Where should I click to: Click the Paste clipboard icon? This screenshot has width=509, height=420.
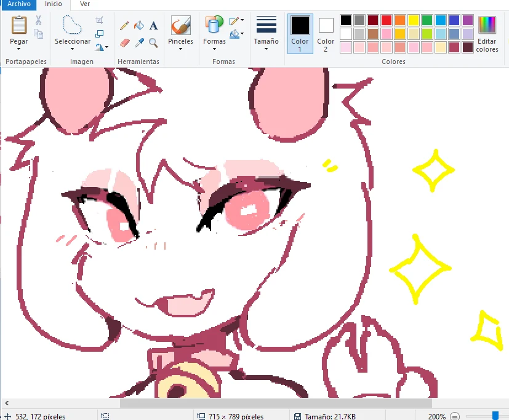coord(19,25)
